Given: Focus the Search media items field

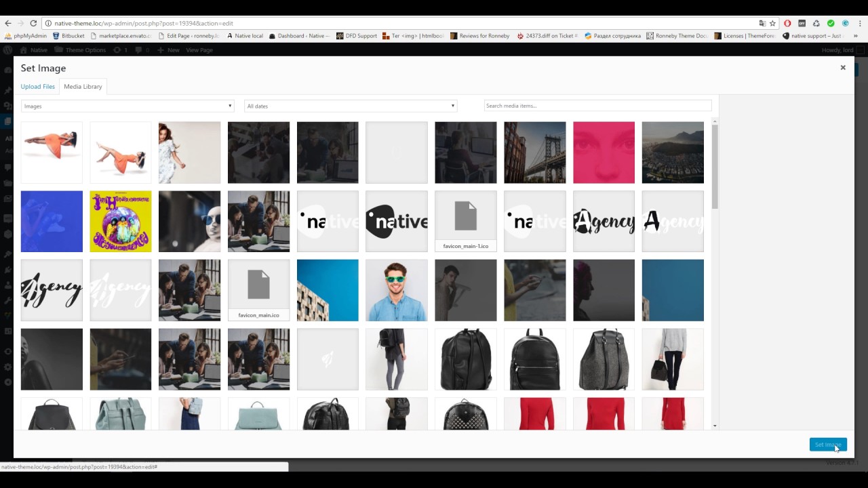Looking at the screenshot, I should pos(597,106).
